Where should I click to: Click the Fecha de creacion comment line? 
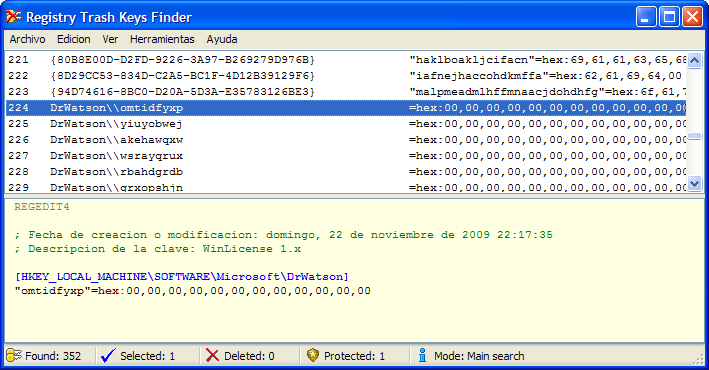[x=283, y=235]
